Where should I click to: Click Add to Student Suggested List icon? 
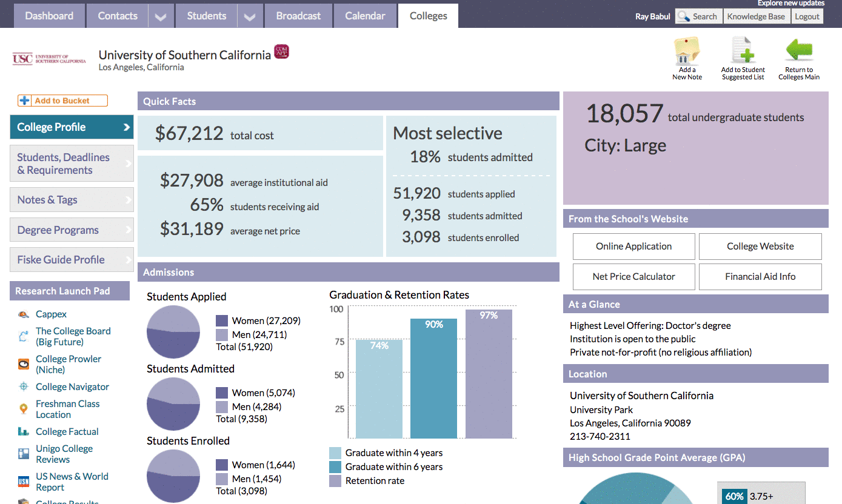743,51
